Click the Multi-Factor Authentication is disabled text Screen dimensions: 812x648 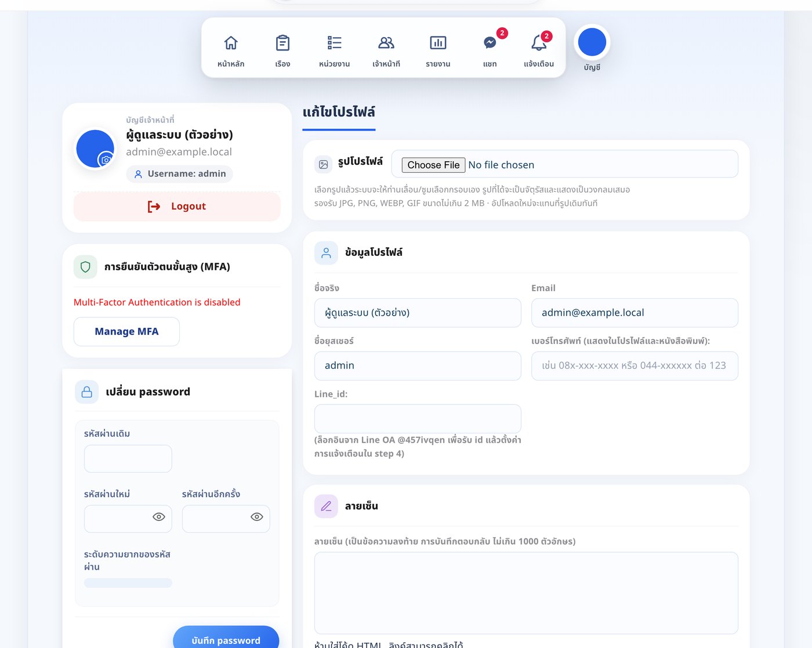click(x=157, y=302)
